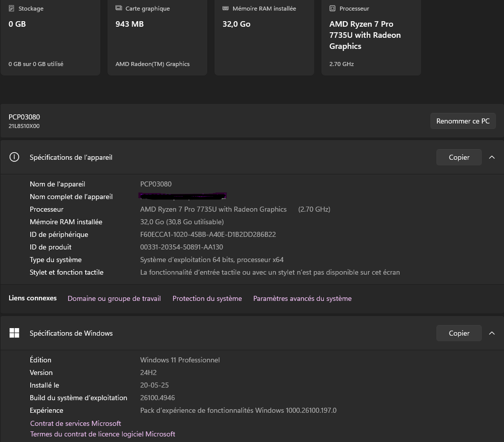Copy the Windows specifications
The image size is (504, 442).
tap(459, 333)
